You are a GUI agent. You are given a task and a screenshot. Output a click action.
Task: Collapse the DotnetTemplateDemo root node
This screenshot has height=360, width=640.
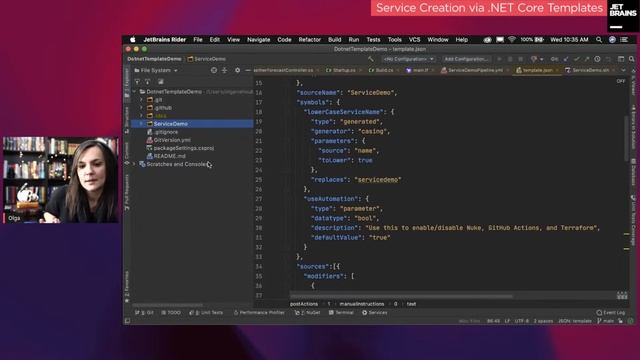[x=134, y=91]
